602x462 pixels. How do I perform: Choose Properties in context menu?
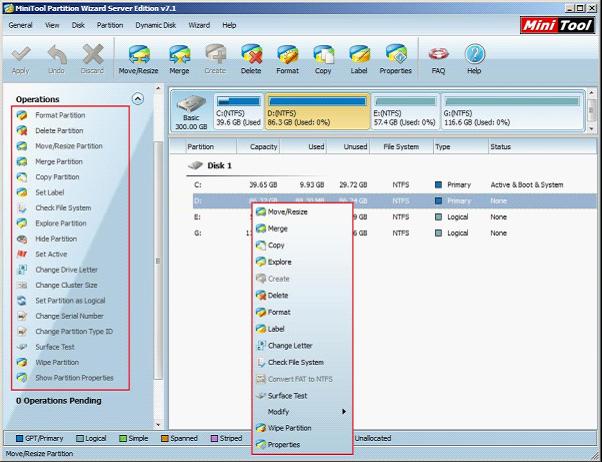(303, 445)
